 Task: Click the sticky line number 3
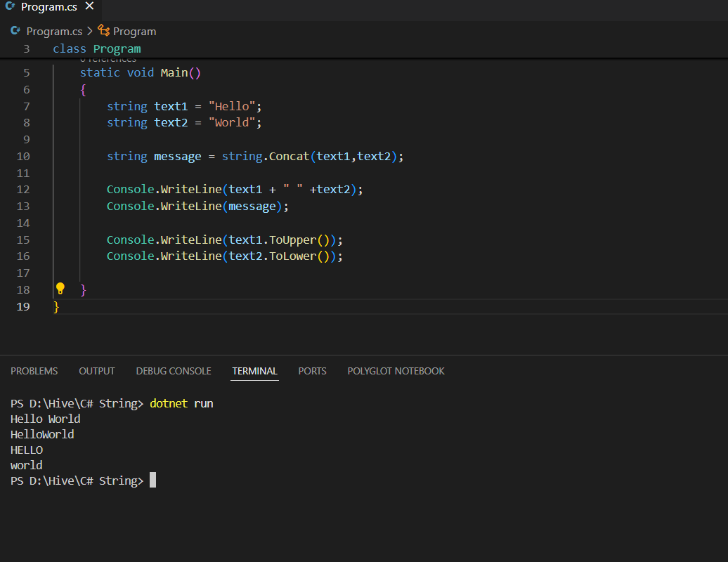27,48
